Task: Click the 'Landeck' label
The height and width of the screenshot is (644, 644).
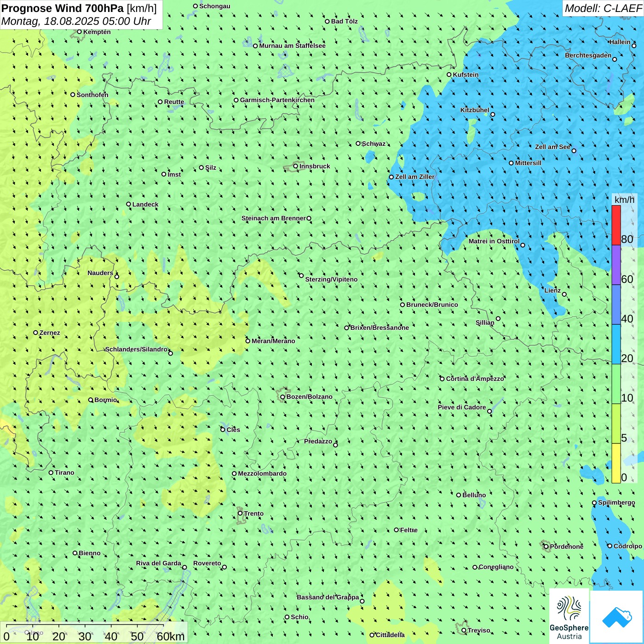Action: 145,204
